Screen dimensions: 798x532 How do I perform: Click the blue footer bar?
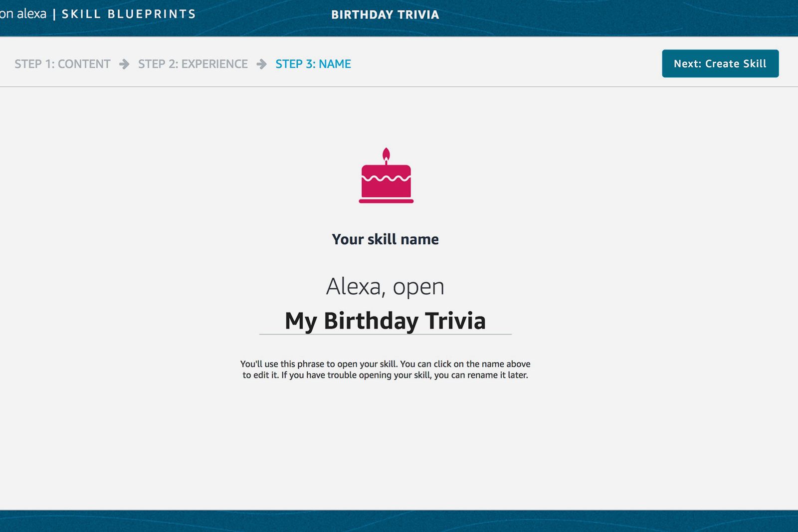click(399, 521)
